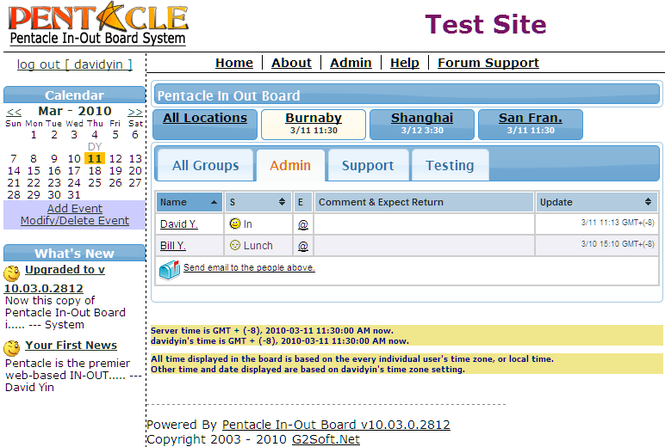The height and width of the screenshot is (447, 665).
Task: Click Bill Y.'s email @ icon
Action: [x=303, y=246]
